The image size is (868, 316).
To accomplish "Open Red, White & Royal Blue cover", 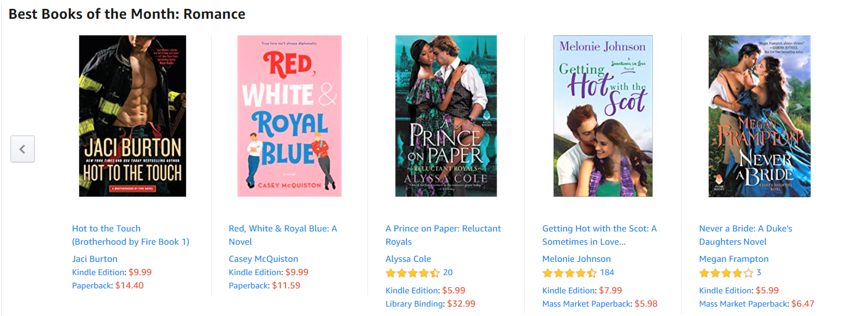I will pyautogui.click(x=290, y=116).
